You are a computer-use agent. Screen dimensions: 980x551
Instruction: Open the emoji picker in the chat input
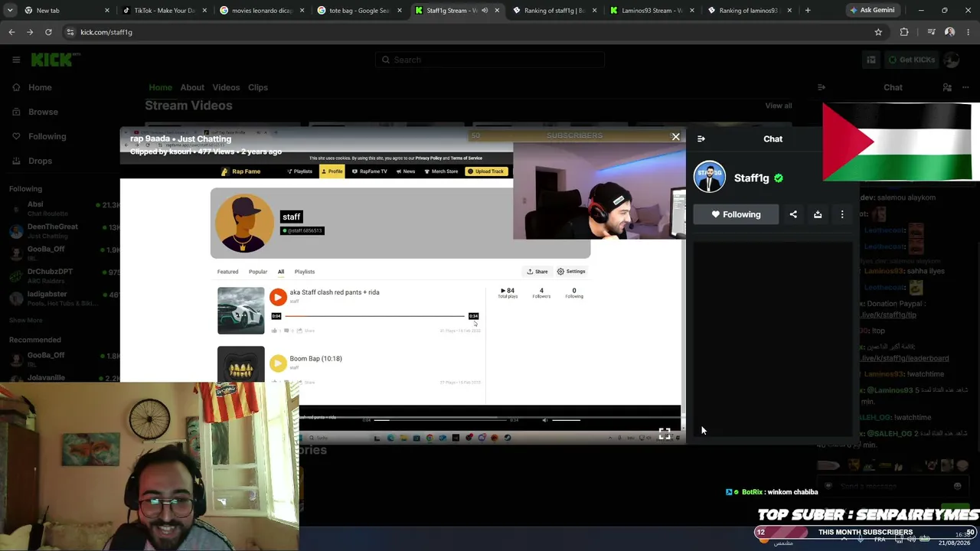tap(957, 486)
